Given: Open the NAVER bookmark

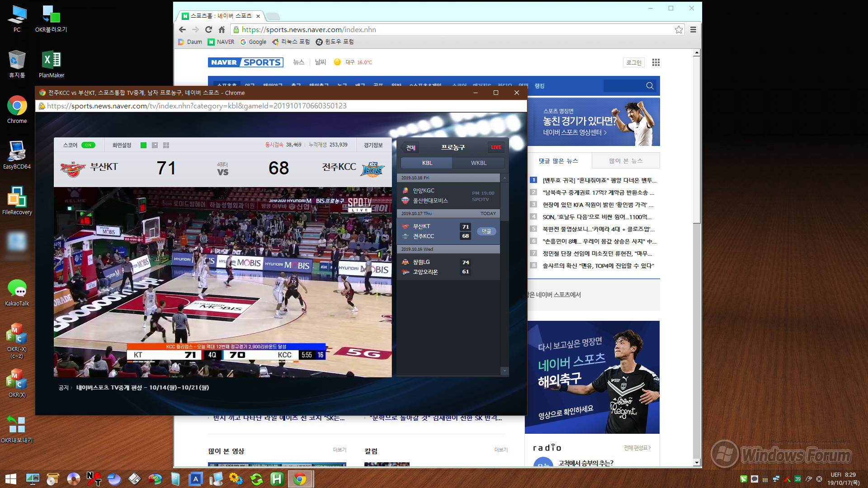Looking at the screenshot, I should tap(221, 42).
